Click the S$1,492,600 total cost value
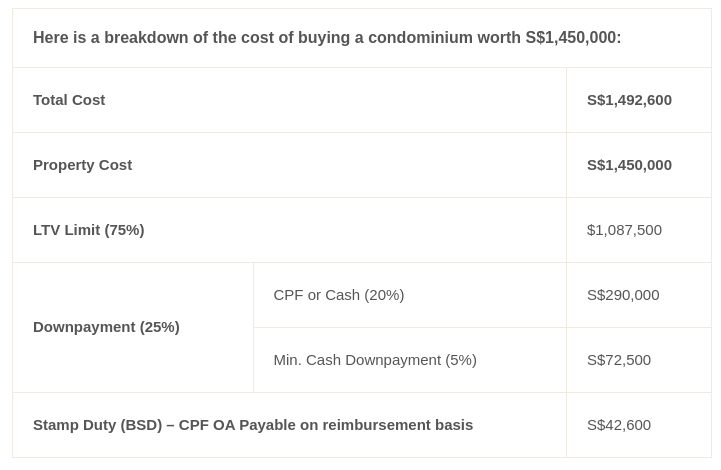The width and height of the screenshot is (721, 470). point(629,100)
